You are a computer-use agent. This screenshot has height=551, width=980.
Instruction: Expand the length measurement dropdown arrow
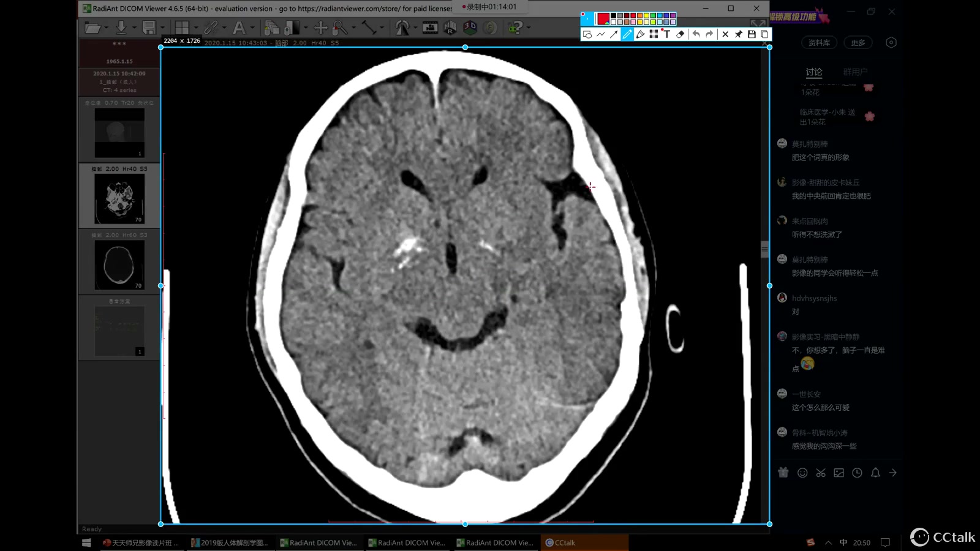[x=382, y=28]
